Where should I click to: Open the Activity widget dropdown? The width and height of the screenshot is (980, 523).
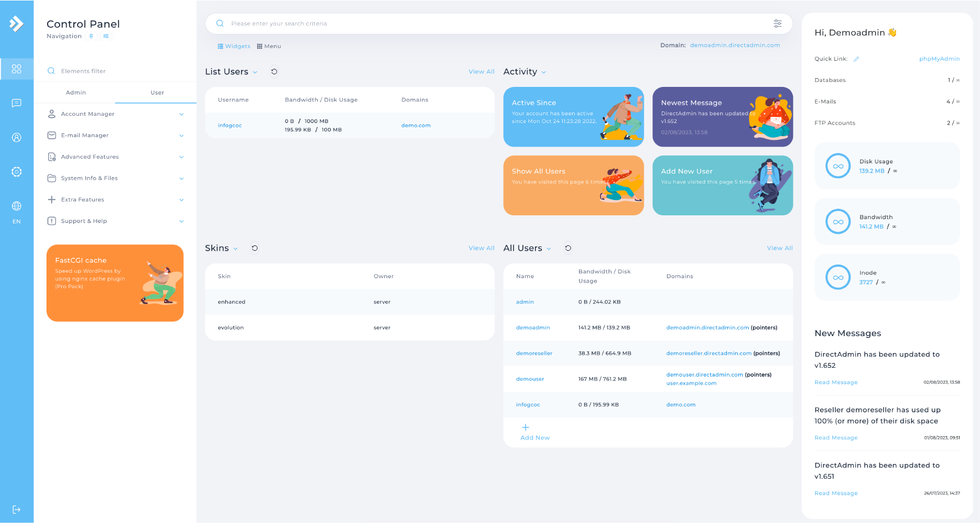543,72
